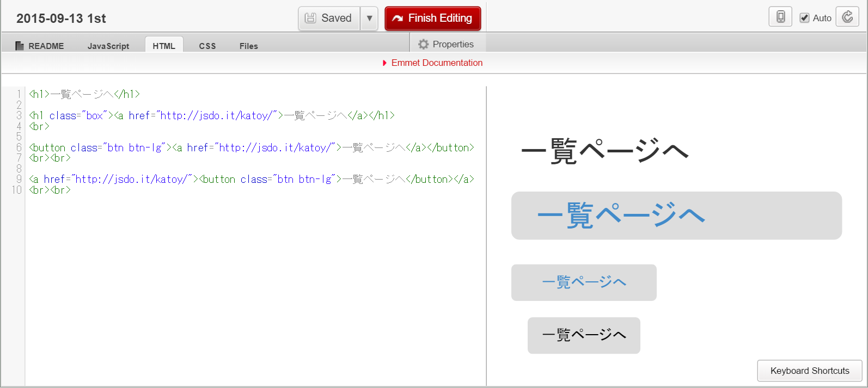Click the large blue link in gray box
This screenshot has height=388, width=868.
(x=621, y=215)
